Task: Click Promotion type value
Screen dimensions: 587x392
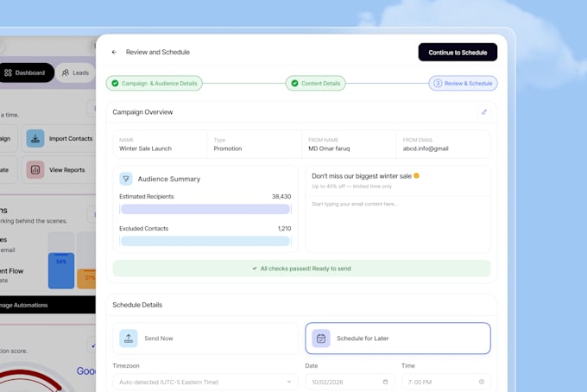Action: point(228,149)
